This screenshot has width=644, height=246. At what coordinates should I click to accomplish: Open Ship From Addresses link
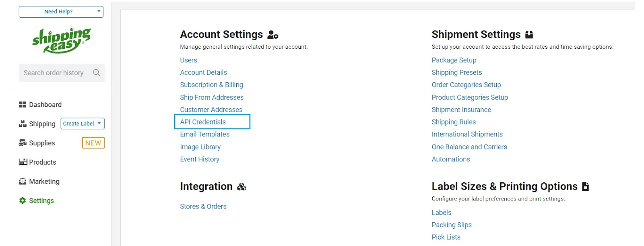[x=212, y=97]
